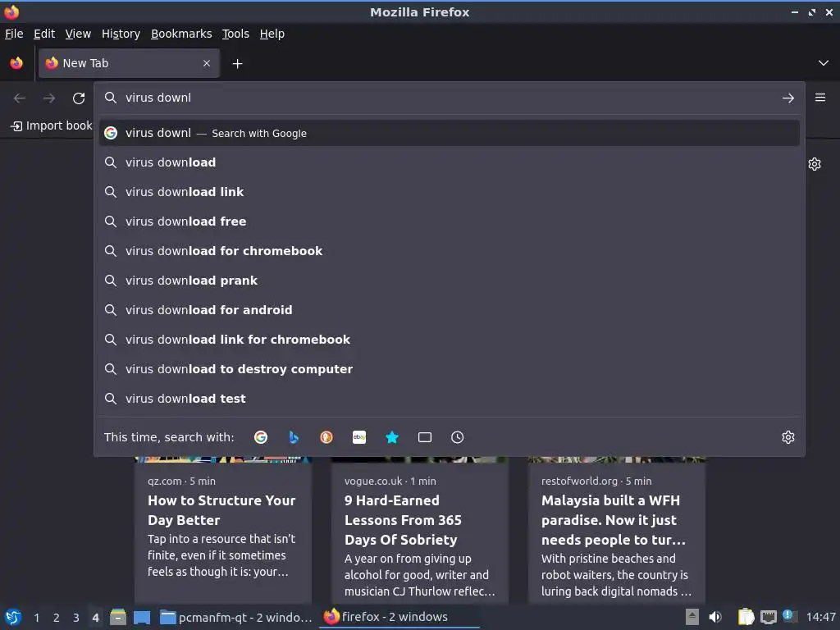Search in Bookmarks star icon
Image resolution: width=840 pixels, height=630 pixels.
pyautogui.click(x=392, y=437)
